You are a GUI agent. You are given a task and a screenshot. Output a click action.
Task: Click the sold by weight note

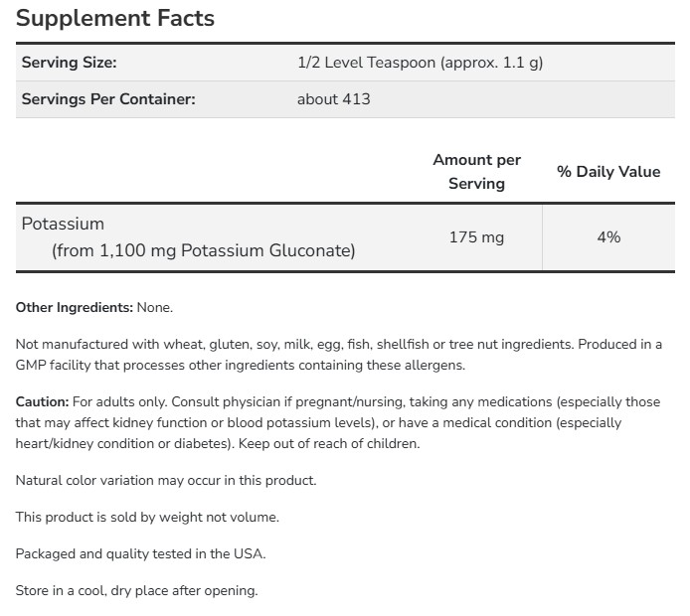coord(147,517)
